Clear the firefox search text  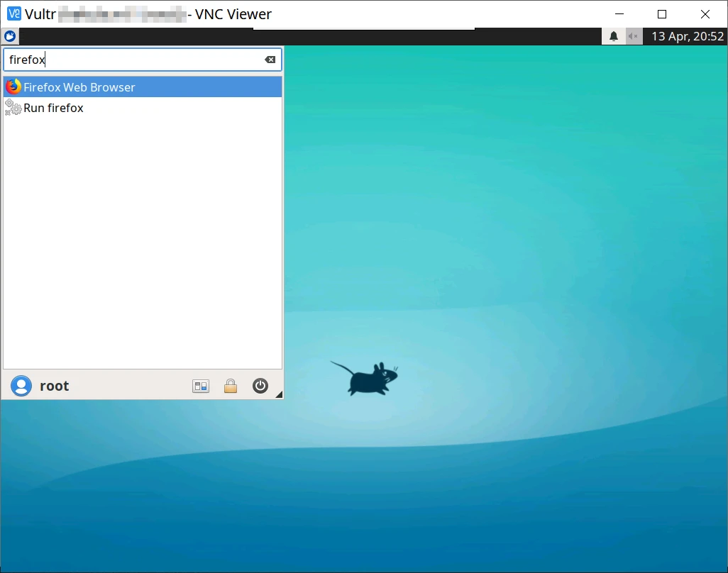click(270, 60)
